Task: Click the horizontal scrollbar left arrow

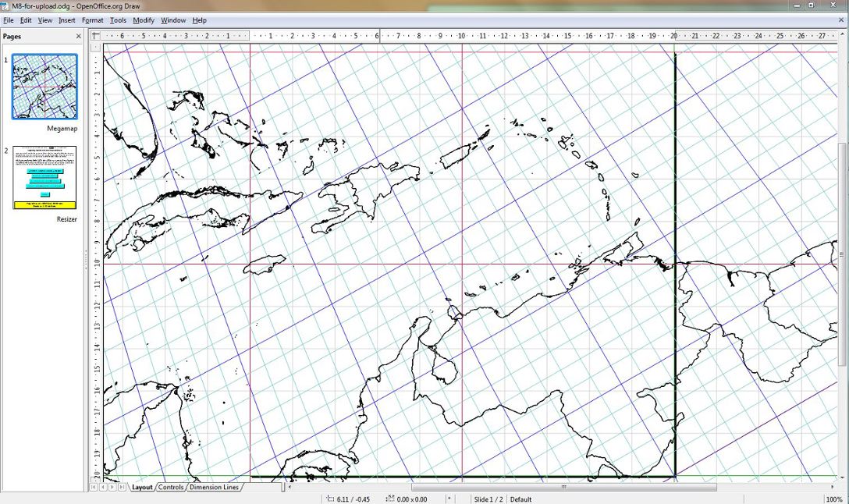Action: pyautogui.click(x=290, y=487)
